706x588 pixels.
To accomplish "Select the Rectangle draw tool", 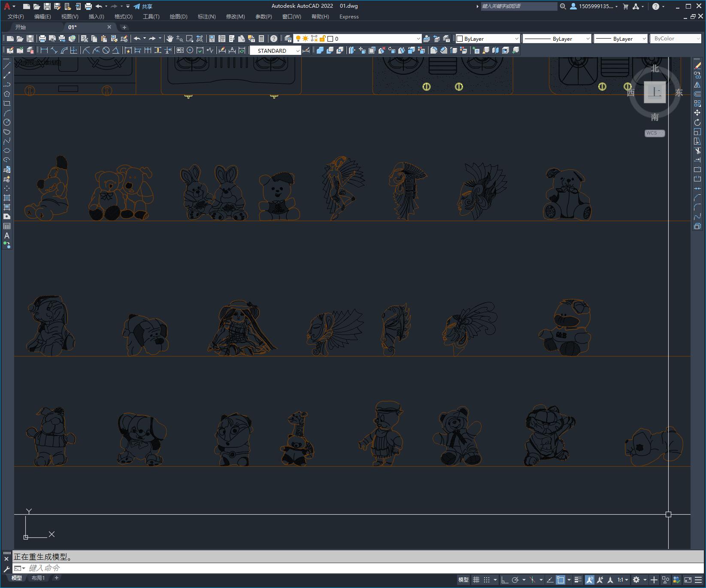I will [7, 103].
